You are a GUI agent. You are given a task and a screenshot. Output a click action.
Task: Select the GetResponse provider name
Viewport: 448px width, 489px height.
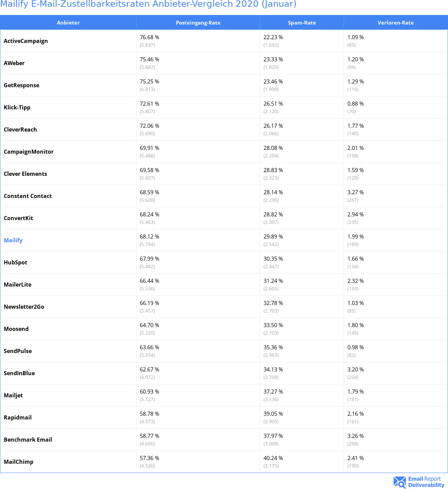[x=21, y=85]
